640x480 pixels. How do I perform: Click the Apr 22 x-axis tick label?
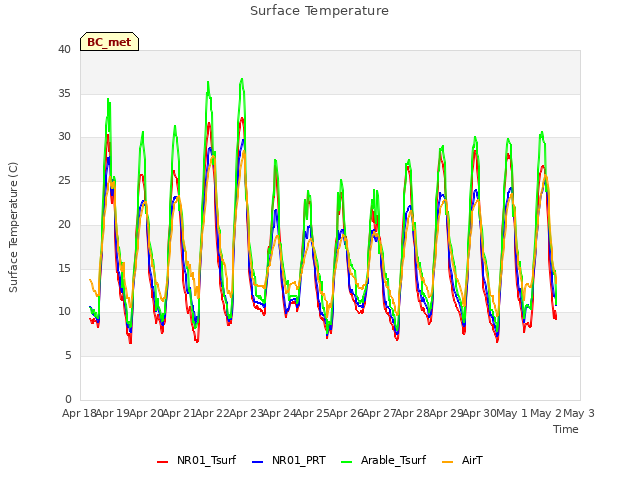click(x=212, y=413)
